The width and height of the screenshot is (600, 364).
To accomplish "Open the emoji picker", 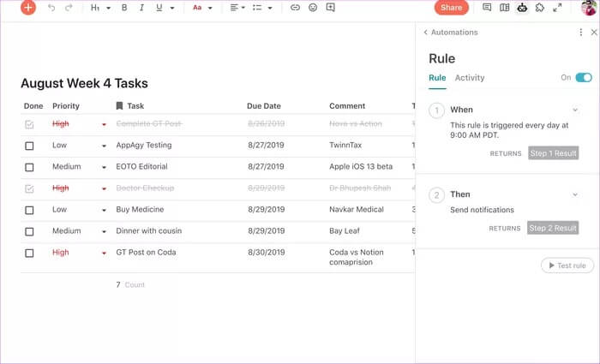I will point(313,8).
